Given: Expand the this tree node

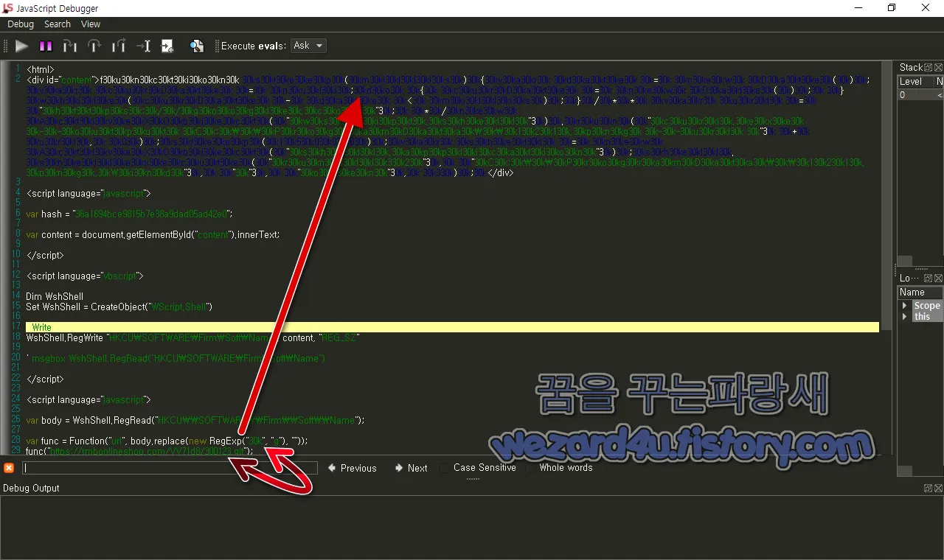Looking at the screenshot, I should (905, 316).
